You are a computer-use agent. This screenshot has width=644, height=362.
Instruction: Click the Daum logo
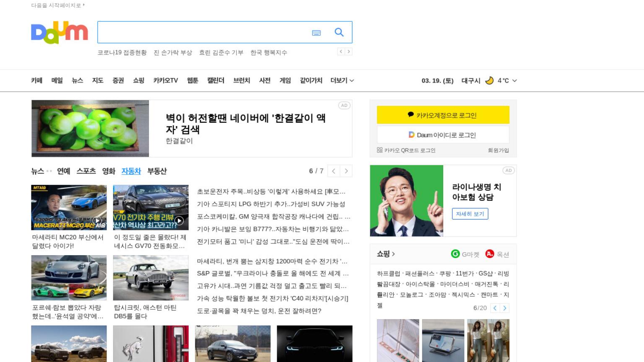(59, 33)
